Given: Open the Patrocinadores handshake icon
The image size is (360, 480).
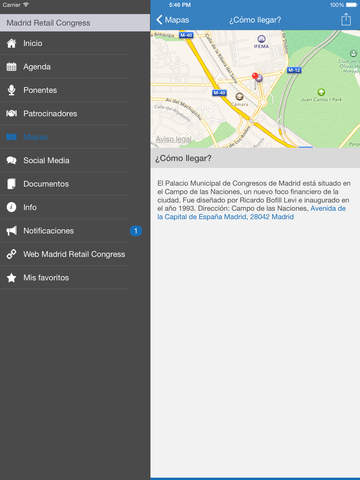Looking at the screenshot, I should point(11,114).
